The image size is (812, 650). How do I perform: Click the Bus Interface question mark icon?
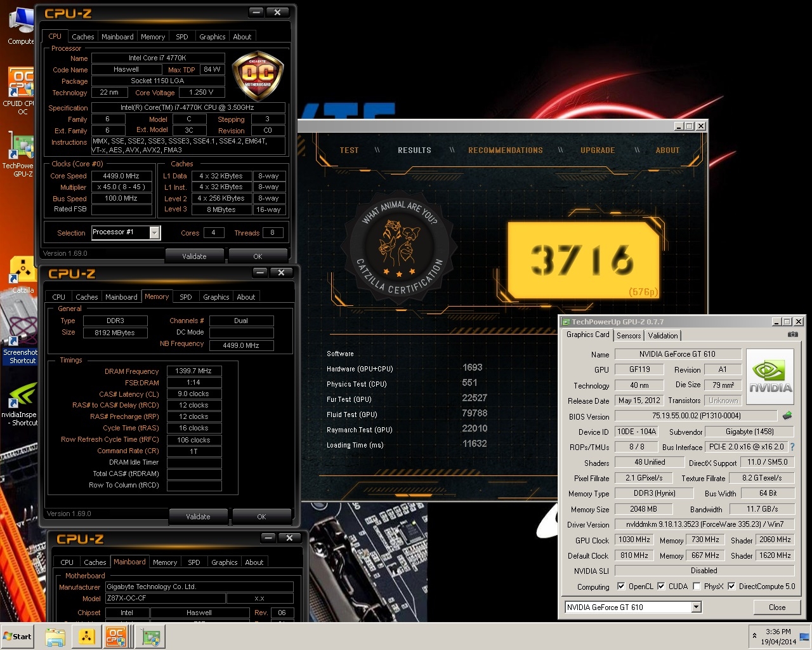792,447
